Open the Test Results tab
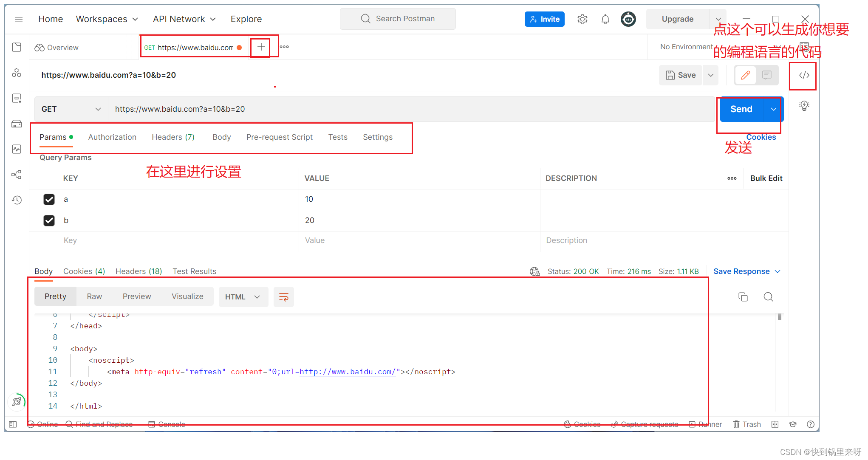This screenshot has height=460, width=868. pyautogui.click(x=194, y=271)
